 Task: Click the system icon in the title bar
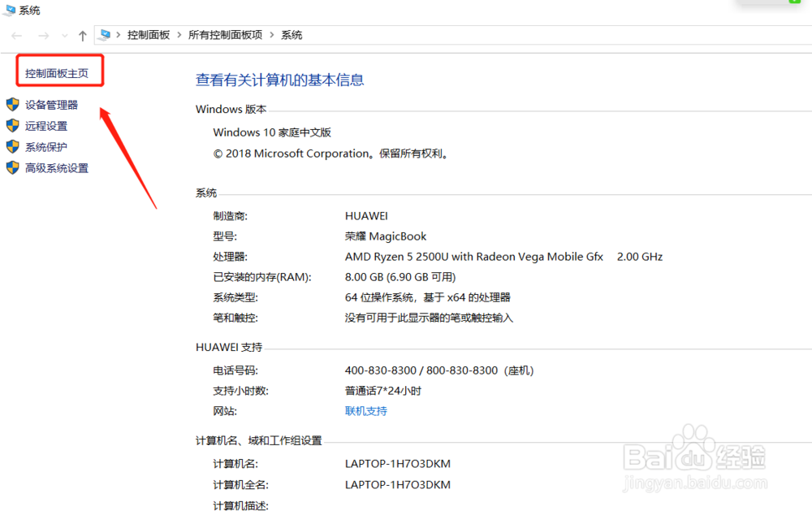tap(8, 10)
